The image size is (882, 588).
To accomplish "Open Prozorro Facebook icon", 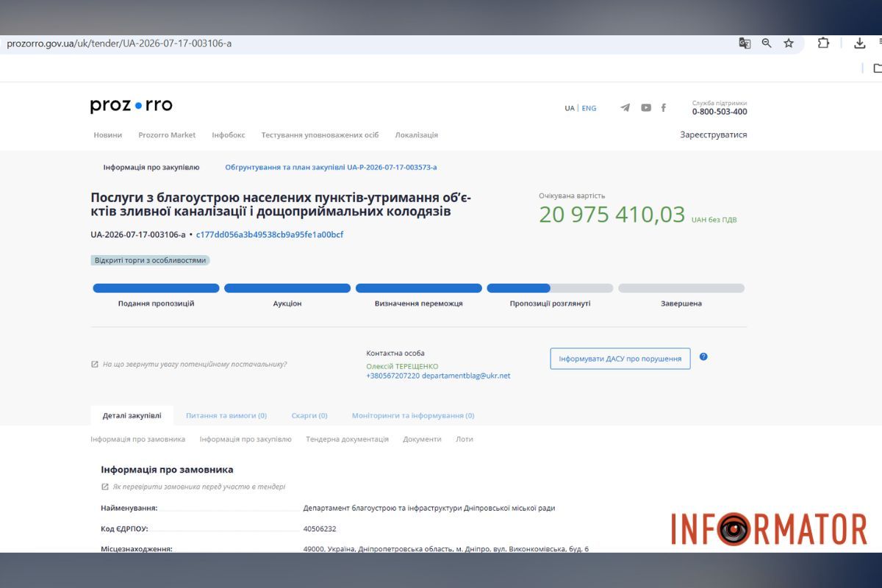I will pos(663,108).
